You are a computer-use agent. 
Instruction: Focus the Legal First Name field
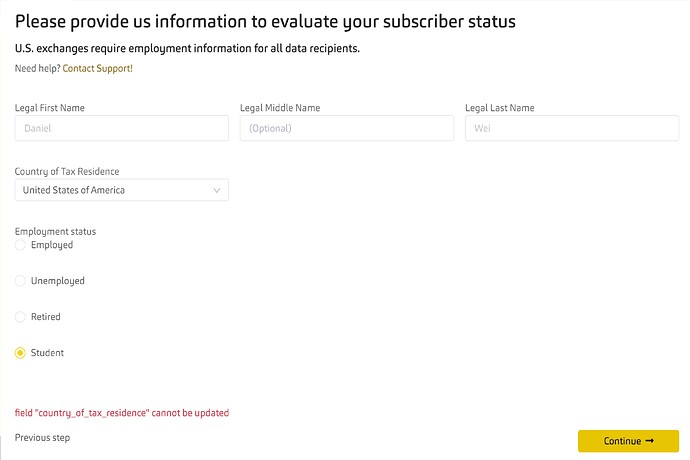[121, 128]
